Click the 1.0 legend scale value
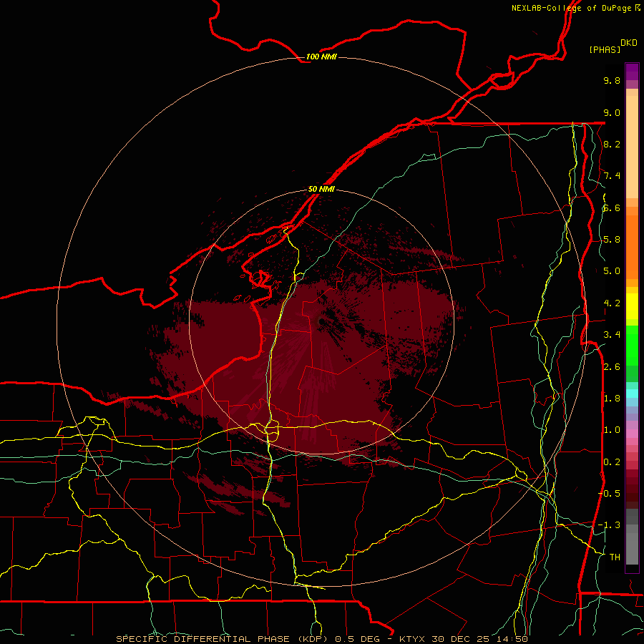Screen dimensions: 644x644 click(x=612, y=429)
